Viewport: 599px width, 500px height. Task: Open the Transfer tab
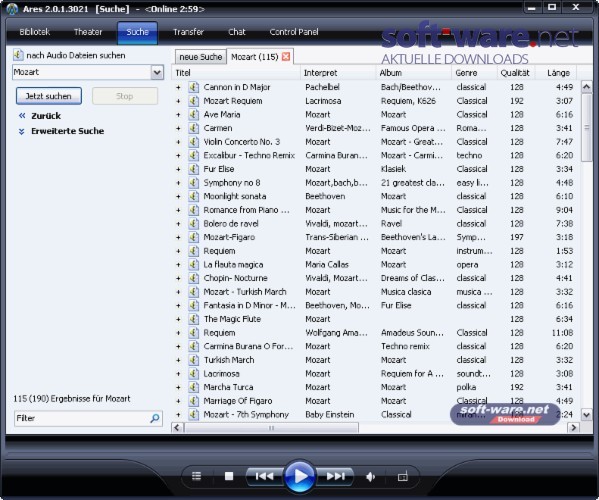click(188, 32)
